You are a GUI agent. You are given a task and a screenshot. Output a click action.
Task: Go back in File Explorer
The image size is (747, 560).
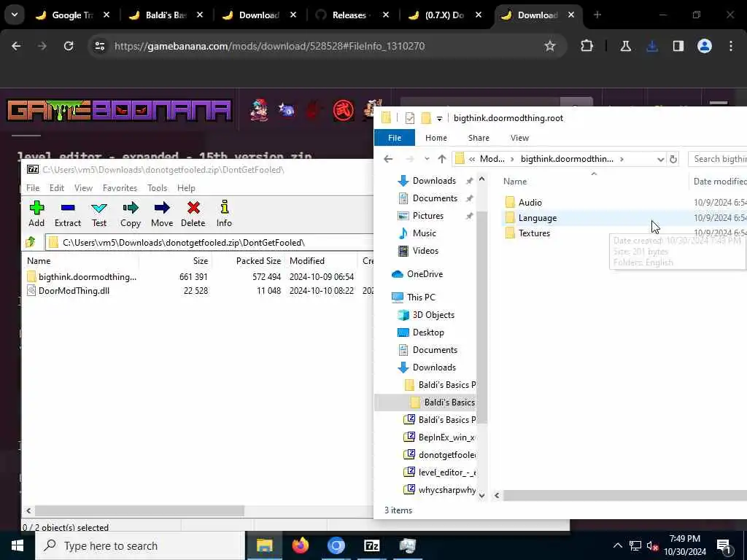(x=388, y=159)
